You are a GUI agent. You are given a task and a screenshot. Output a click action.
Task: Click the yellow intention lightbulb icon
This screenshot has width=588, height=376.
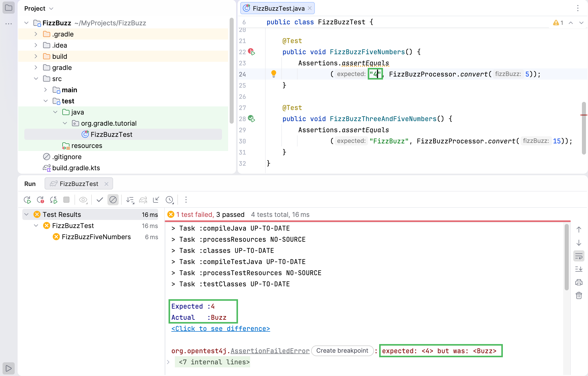click(x=274, y=74)
